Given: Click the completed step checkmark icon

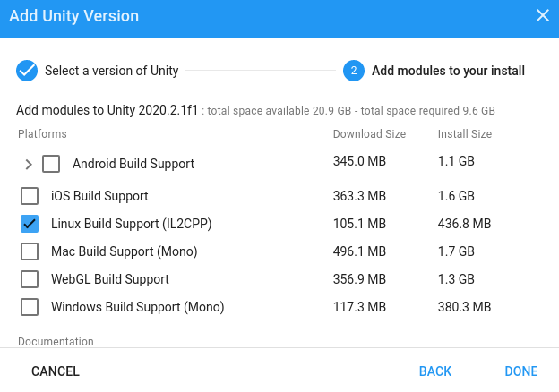Looking at the screenshot, I should pyautogui.click(x=27, y=71).
